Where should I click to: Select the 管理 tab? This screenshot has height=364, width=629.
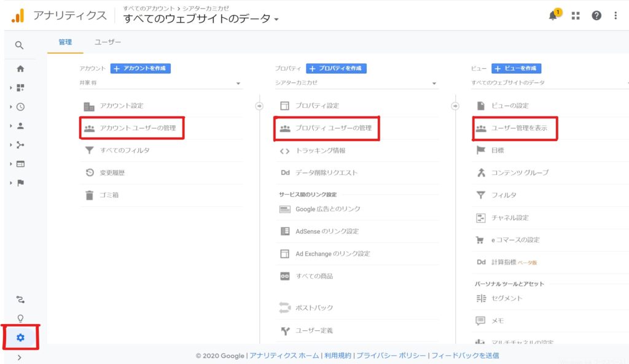point(65,42)
